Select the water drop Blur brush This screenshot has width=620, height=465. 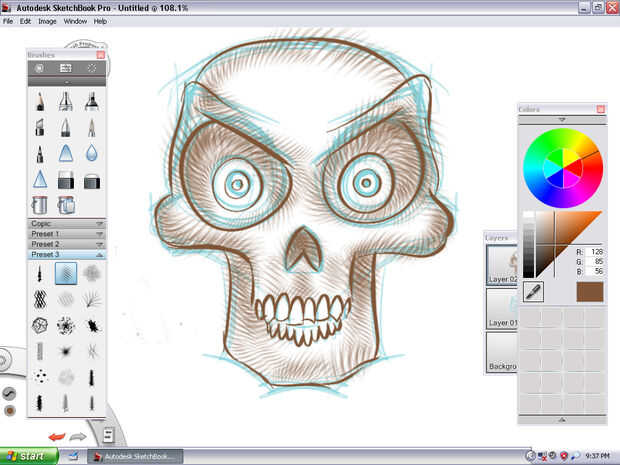(92, 153)
